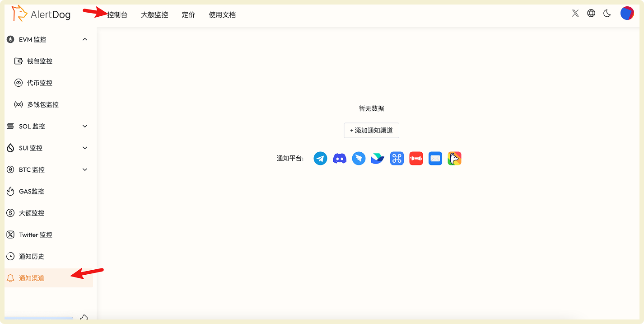The width and height of the screenshot is (644, 324).
Task: Select the WeCom notification platform icon
Action: pyautogui.click(x=397, y=158)
